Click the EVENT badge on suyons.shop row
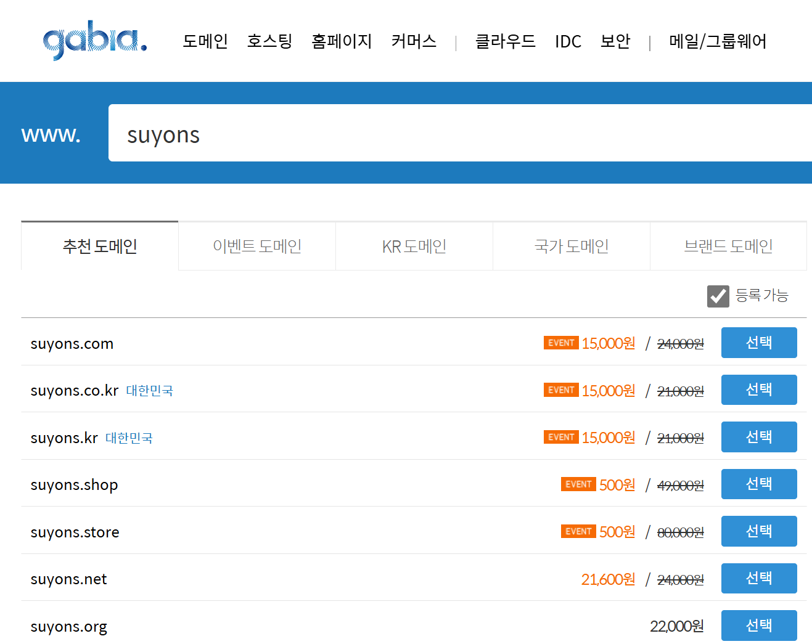 coord(578,484)
